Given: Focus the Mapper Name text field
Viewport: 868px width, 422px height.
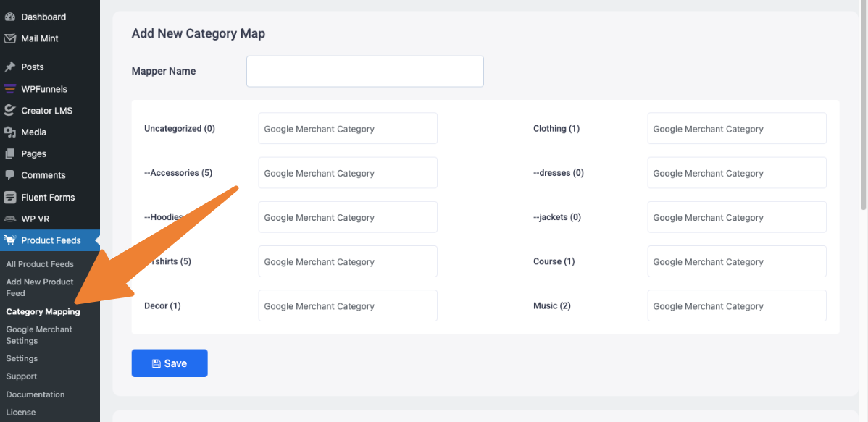Looking at the screenshot, I should point(364,72).
